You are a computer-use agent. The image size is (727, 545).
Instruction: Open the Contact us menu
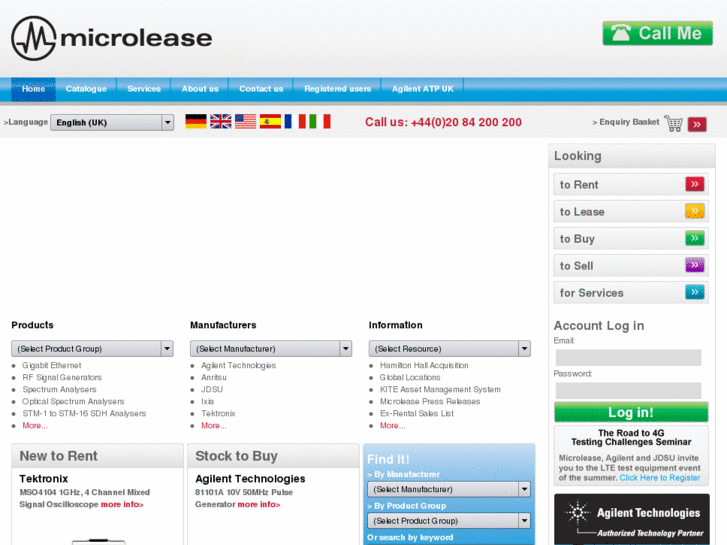(261, 89)
